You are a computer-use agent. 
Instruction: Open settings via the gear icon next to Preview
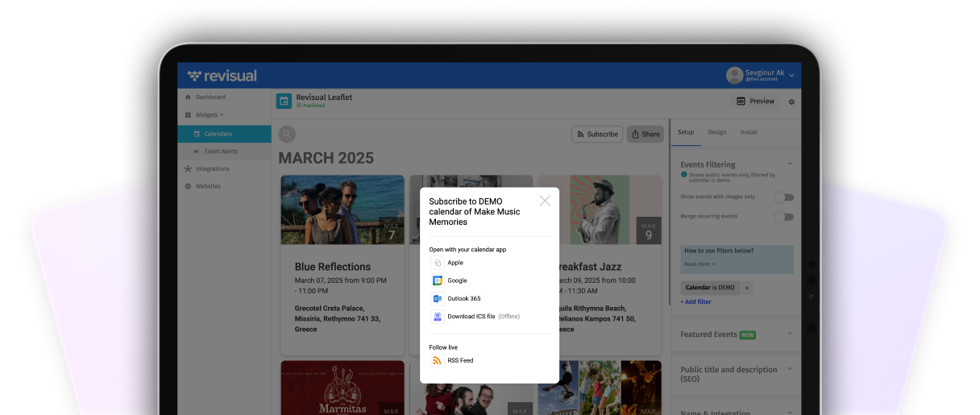coord(791,102)
